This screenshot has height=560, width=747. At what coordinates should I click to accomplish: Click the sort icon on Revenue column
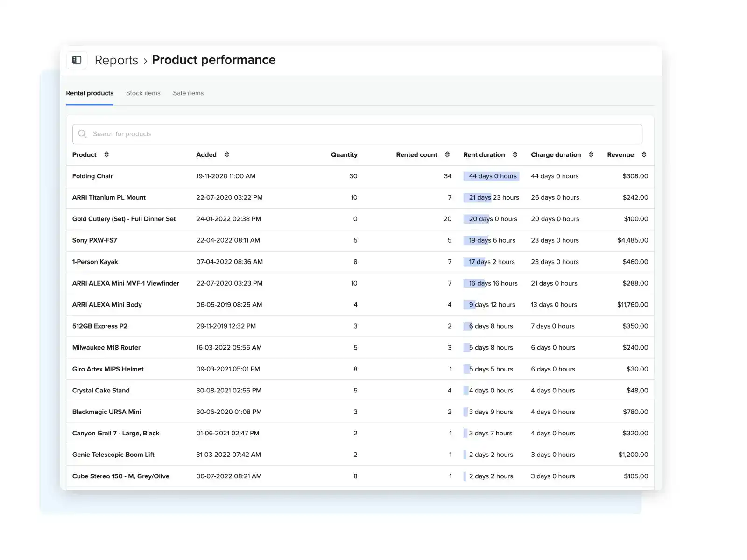644,154
